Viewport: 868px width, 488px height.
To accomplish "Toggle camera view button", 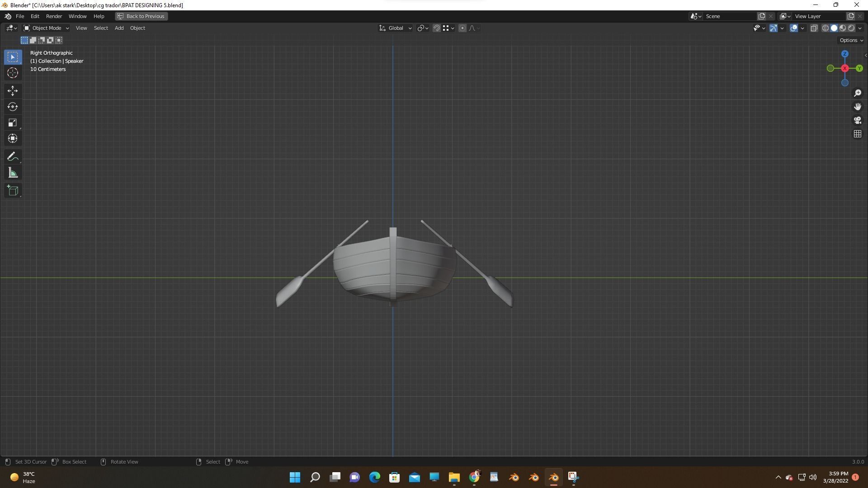I will click(x=858, y=120).
